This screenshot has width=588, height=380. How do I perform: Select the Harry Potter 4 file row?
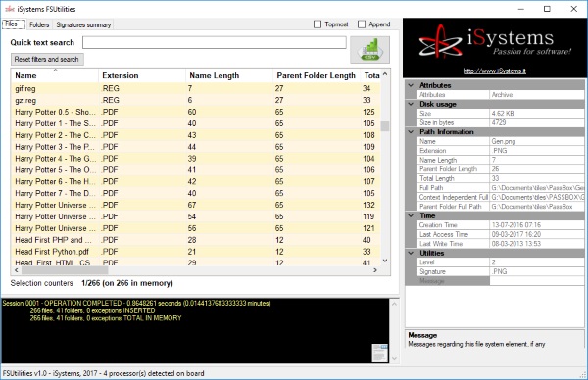tap(196, 158)
